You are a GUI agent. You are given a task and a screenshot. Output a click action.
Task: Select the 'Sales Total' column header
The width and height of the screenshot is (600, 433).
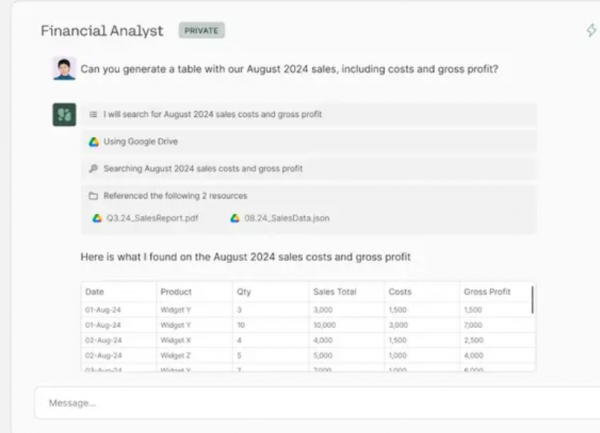coord(335,292)
